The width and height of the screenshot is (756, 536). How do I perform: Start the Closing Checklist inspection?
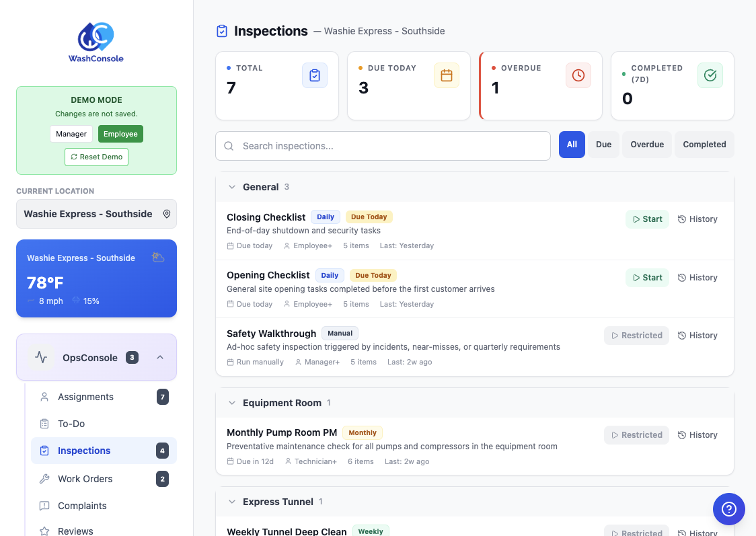coord(647,219)
